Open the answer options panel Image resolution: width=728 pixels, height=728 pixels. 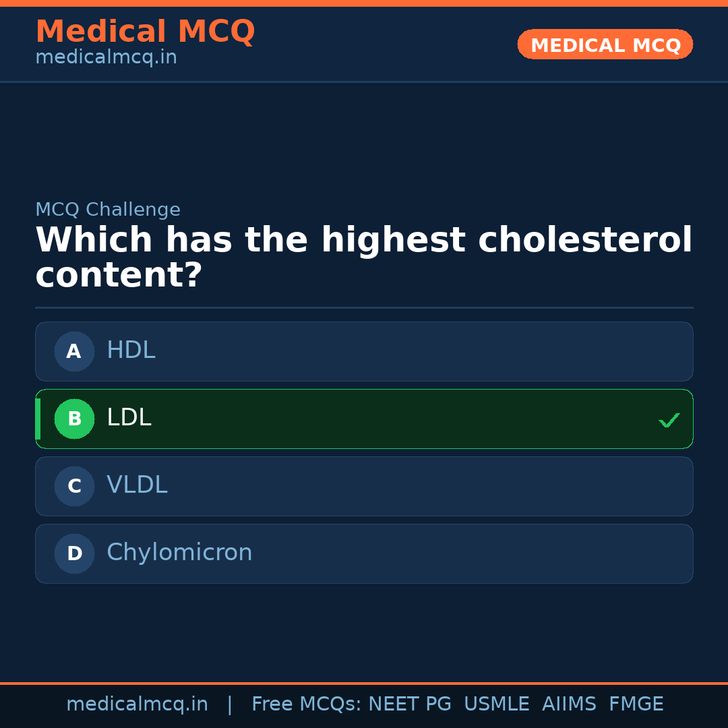point(364,452)
